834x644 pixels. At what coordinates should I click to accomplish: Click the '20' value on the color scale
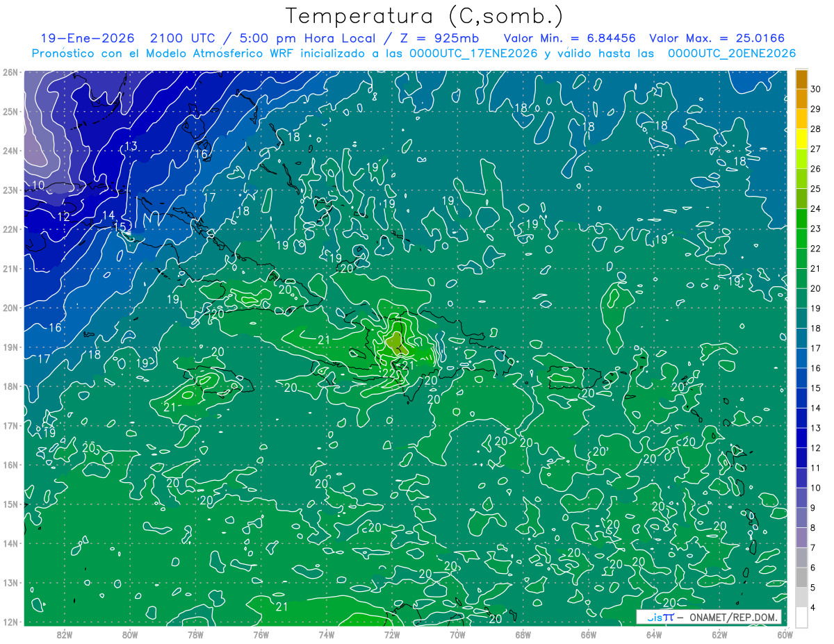(x=815, y=288)
